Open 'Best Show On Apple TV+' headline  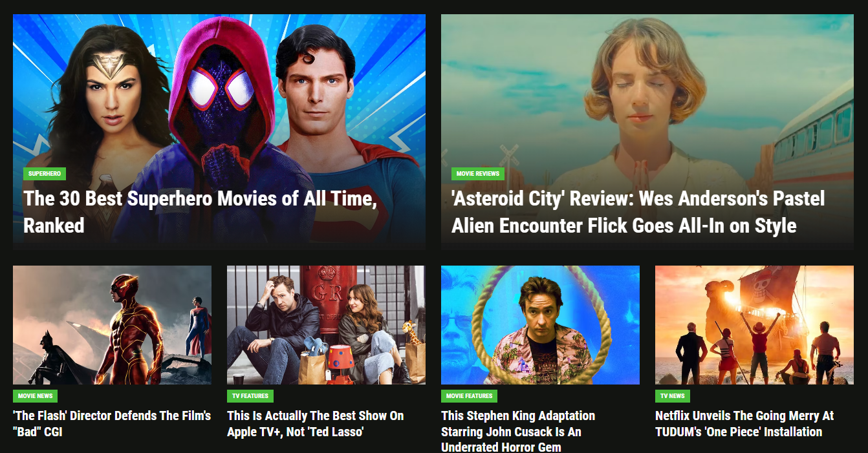tap(316, 424)
